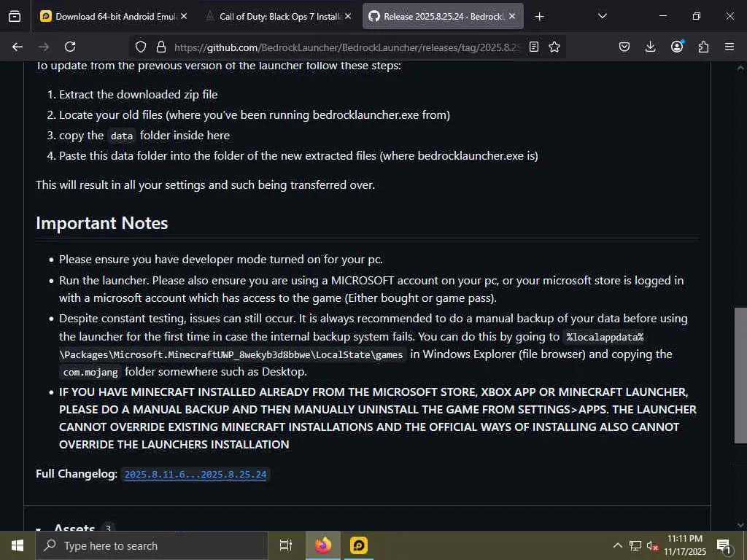Click the Windows taskbar search box

click(x=152, y=545)
